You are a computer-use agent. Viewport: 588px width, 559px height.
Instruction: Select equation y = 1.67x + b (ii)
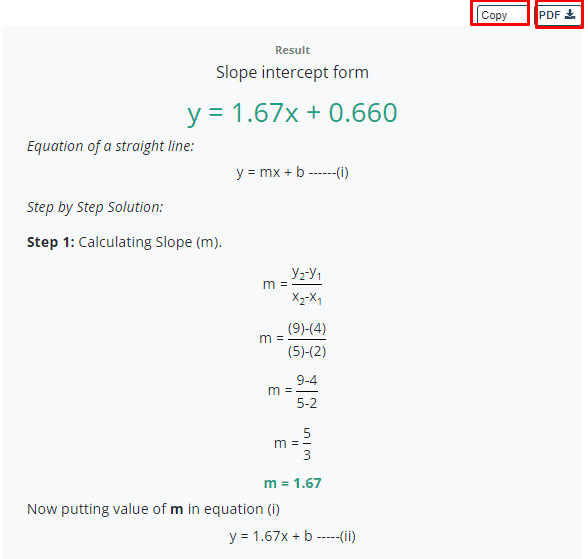(x=292, y=537)
